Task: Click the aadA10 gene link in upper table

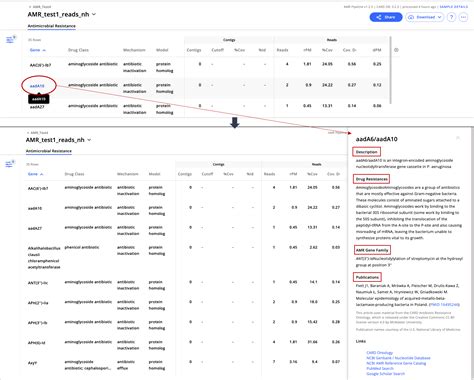Action: (x=37, y=86)
